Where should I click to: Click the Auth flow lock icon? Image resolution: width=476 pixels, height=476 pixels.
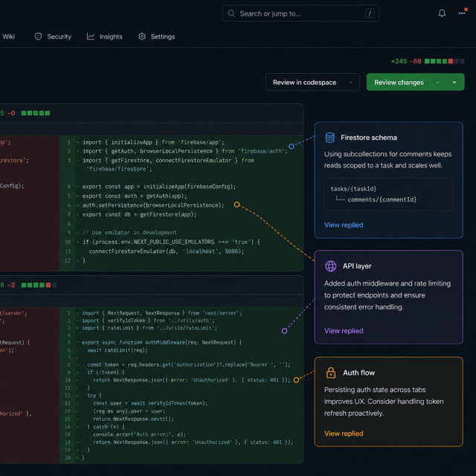pos(330,373)
